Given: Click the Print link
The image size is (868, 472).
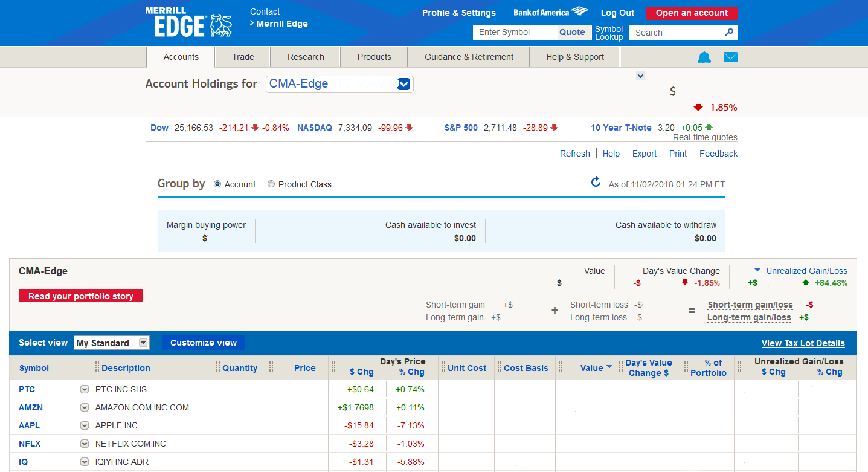Looking at the screenshot, I should [678, 154].
